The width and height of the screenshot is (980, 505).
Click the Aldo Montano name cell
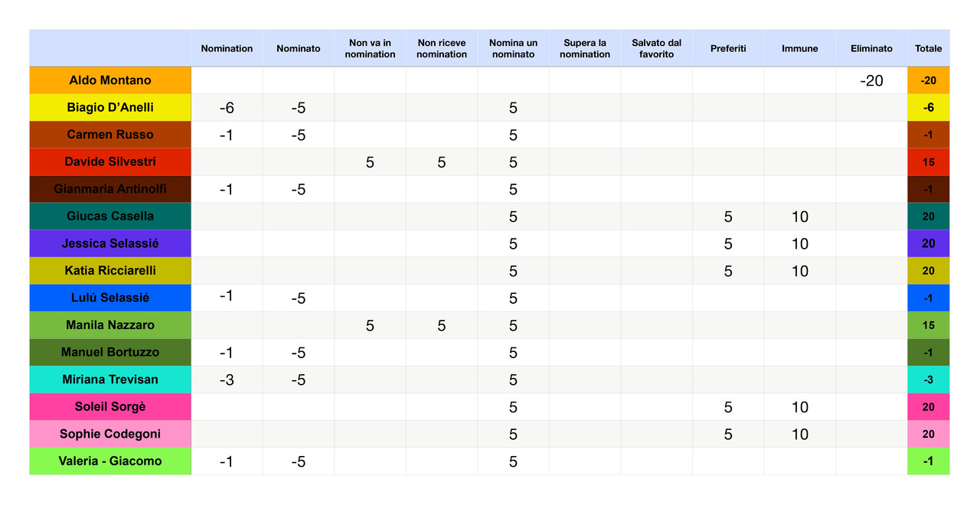pyautogui.click(x=110, y=80)
